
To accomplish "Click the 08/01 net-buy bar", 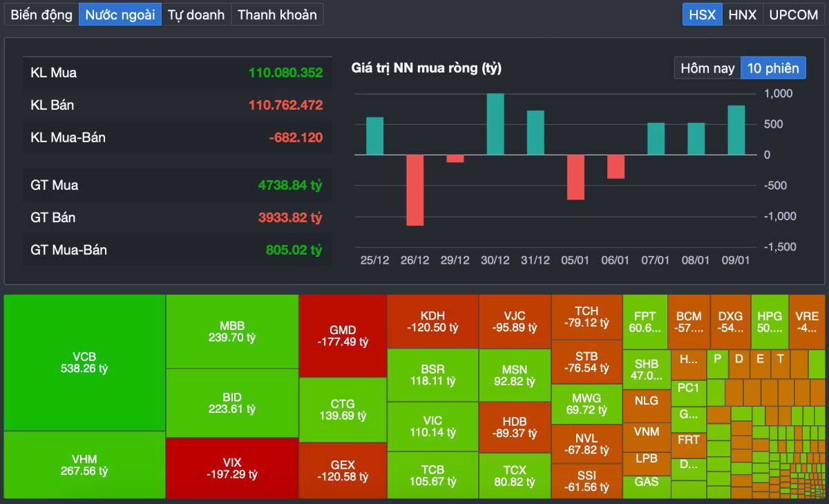I will 696,139.
